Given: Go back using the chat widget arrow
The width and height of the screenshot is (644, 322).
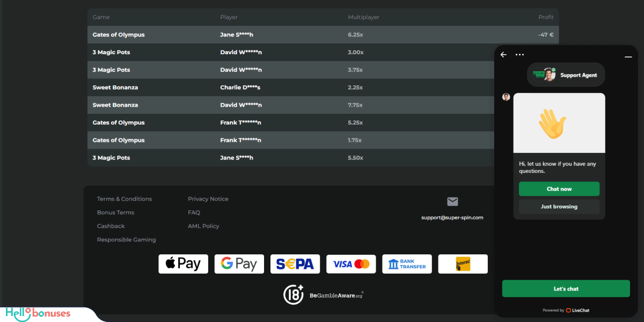Looking at the screenshot, I should tap(503, 55).
